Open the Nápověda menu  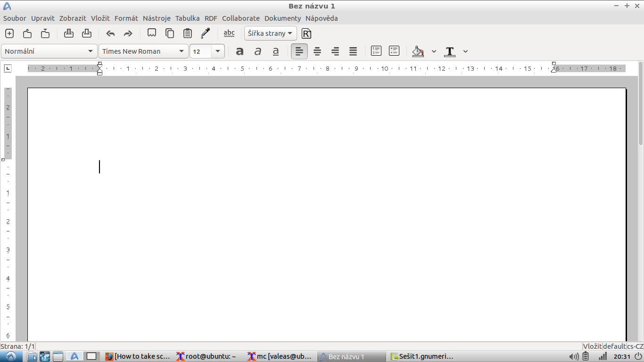coord(322,18)
